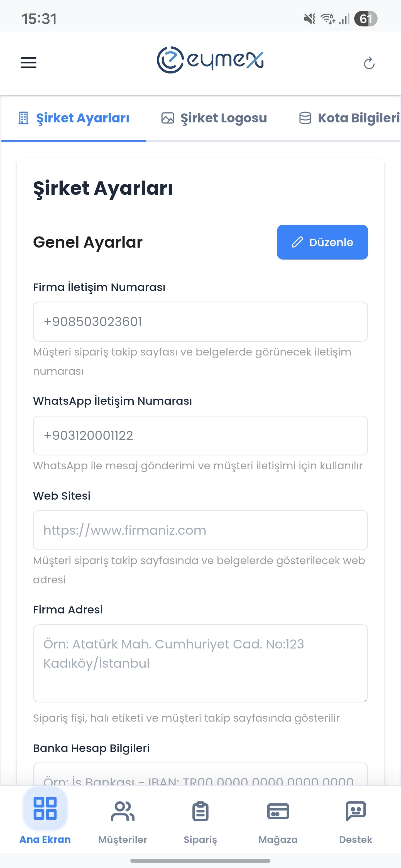The height and width of the screenshot is (868, 401).
Task: Click the Düzenle edit button
Action: tap(322, 242)
